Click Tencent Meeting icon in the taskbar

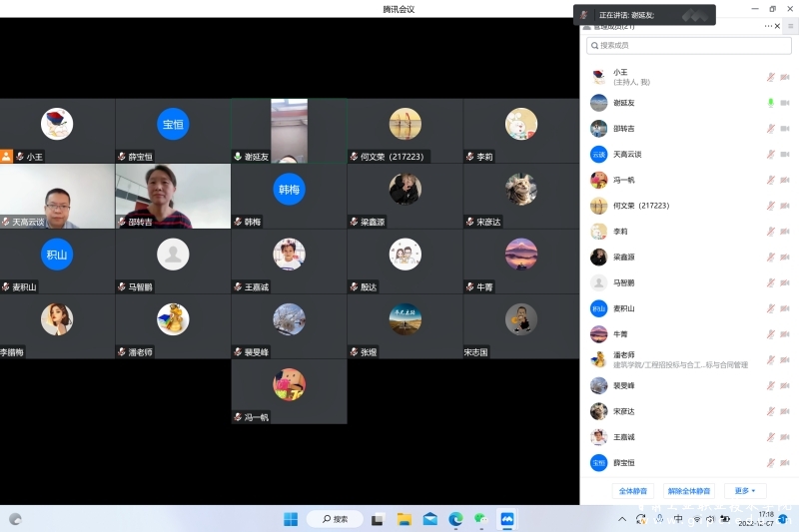pos(507,519)
